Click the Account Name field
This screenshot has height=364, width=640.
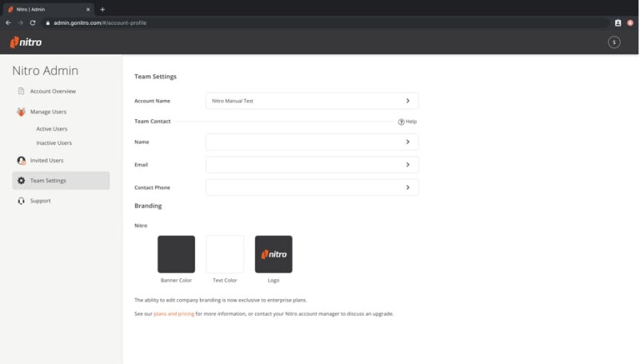[x=312, y=101]
